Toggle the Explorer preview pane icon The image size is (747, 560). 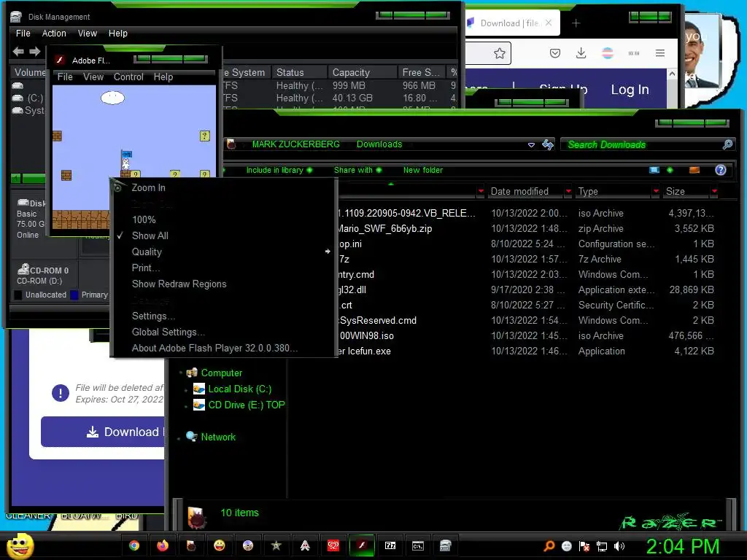coord(694,170)
